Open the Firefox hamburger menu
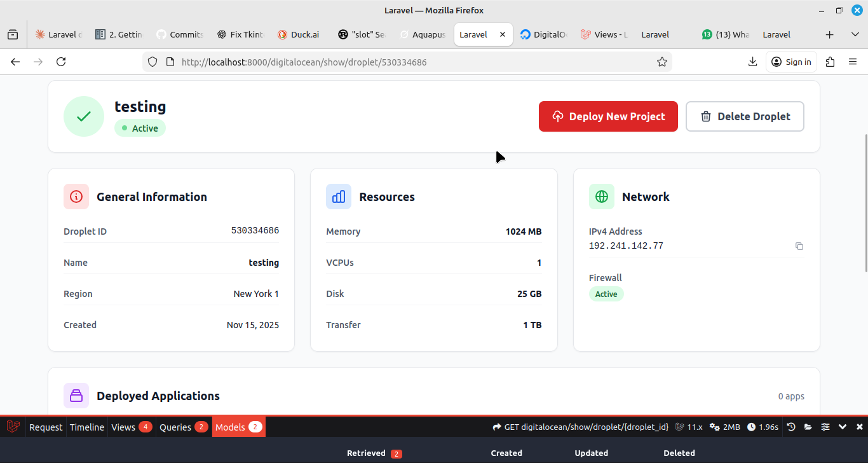The width and height of the screenshot is (868, 463). click(x=852, y=62)
